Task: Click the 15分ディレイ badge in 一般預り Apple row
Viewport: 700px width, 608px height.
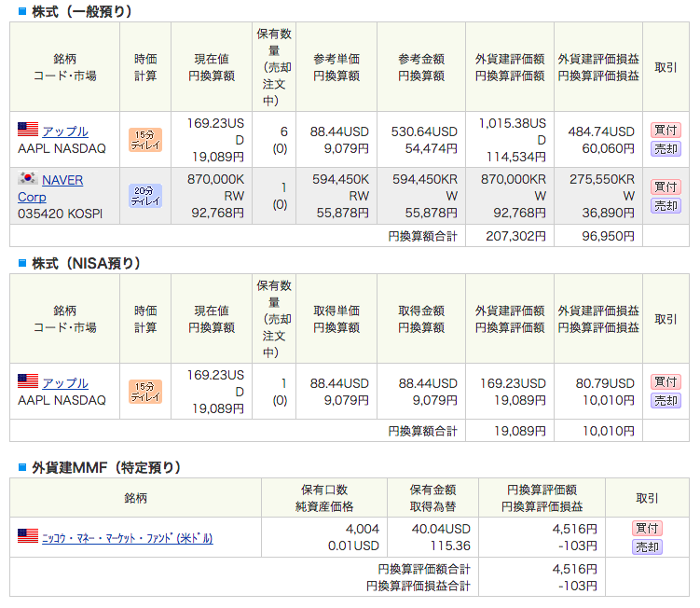Action: coord(145,140)
